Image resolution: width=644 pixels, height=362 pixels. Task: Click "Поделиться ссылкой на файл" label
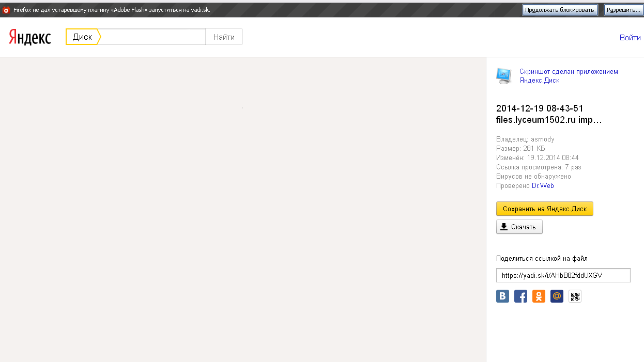(x=542, y=259)
